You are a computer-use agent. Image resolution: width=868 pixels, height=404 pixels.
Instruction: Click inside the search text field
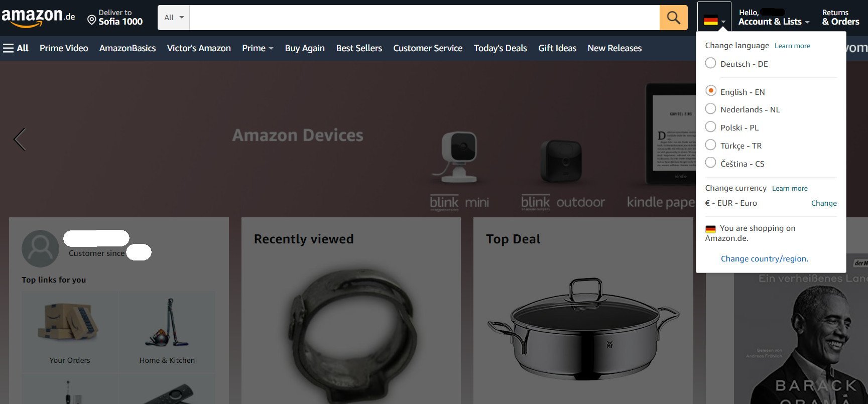(x=425, y=18)
